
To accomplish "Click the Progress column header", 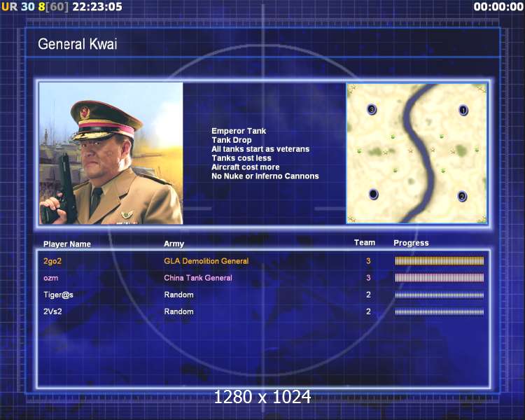I will coord(411,243).
